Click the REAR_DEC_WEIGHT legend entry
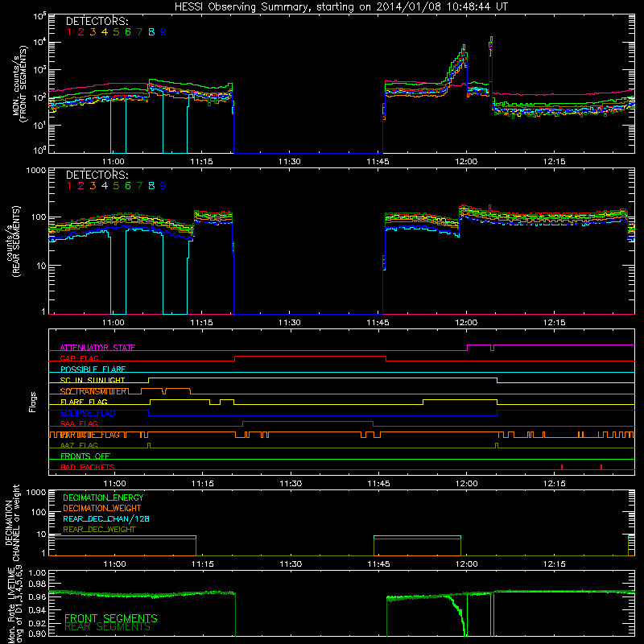Viewport: 644px width, 644px height. pyautogui.click(x=99, y=530)
